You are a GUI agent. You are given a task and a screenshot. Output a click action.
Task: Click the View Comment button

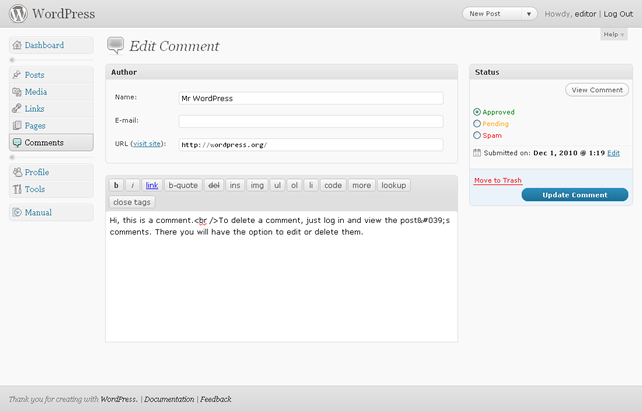(597, 90)
